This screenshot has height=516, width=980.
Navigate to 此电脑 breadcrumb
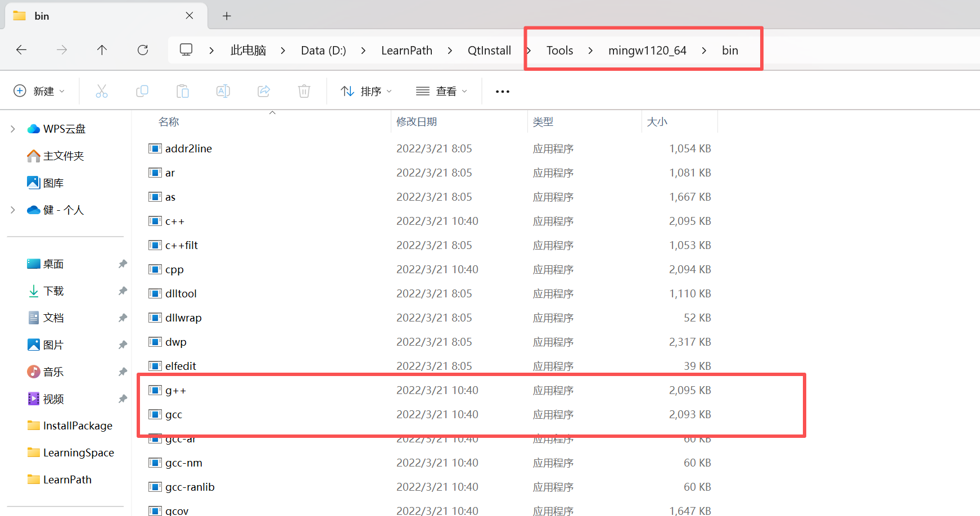click(x=248, y=51)
